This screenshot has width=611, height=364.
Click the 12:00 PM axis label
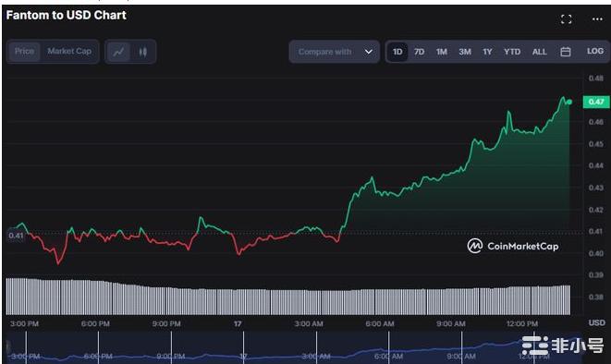coord(522,323)
